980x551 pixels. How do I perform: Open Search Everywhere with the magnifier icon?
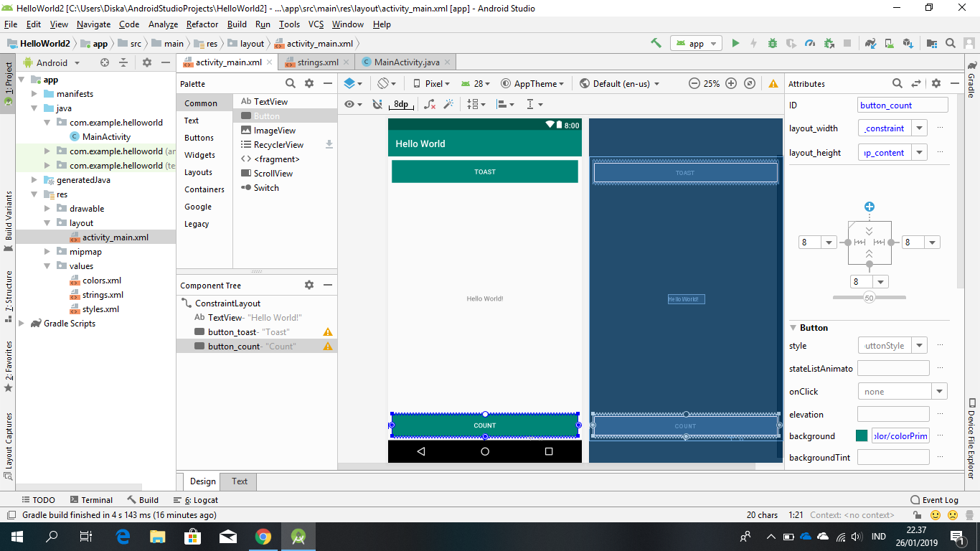[950, 43]
